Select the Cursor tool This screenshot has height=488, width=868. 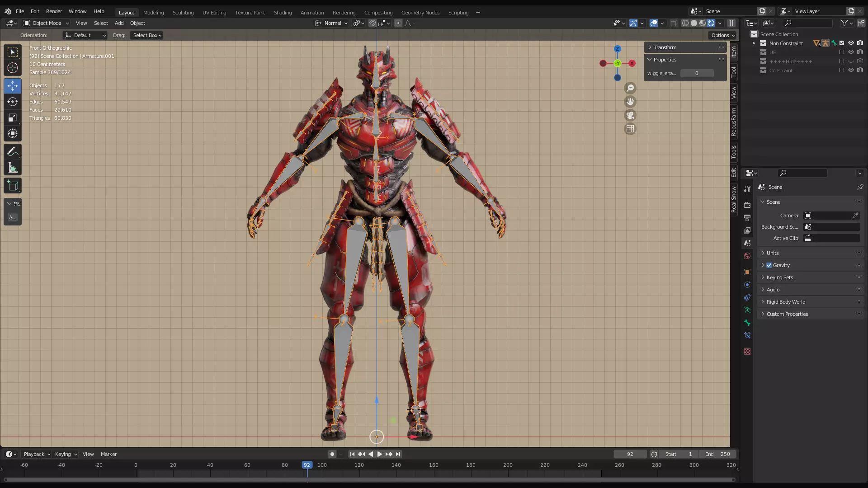pos(13,68)
